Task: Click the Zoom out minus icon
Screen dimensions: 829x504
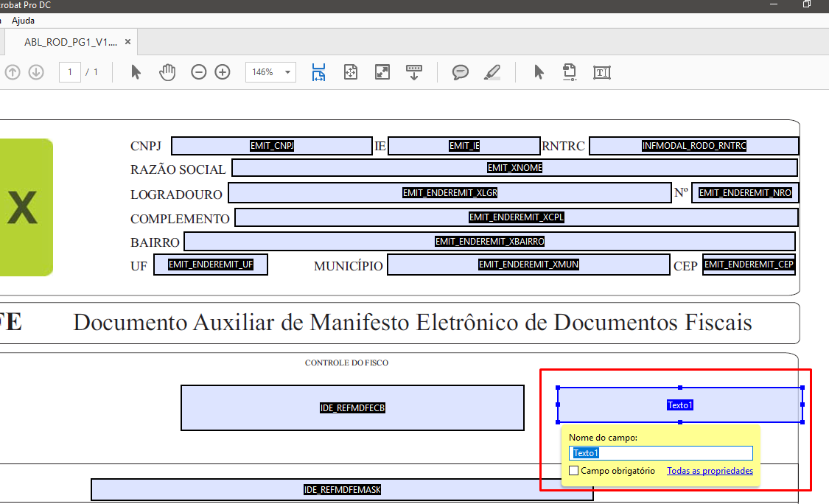Action: (x=198, y=72)
